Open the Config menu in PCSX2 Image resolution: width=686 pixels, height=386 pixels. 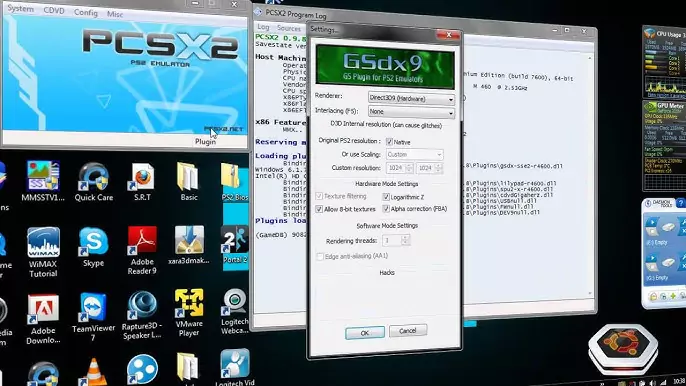point(86,12)
